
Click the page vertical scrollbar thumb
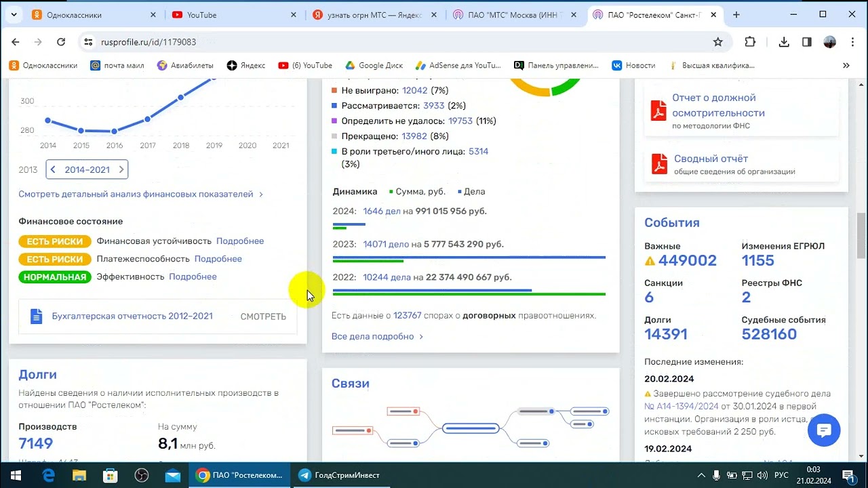pos(861,235)
